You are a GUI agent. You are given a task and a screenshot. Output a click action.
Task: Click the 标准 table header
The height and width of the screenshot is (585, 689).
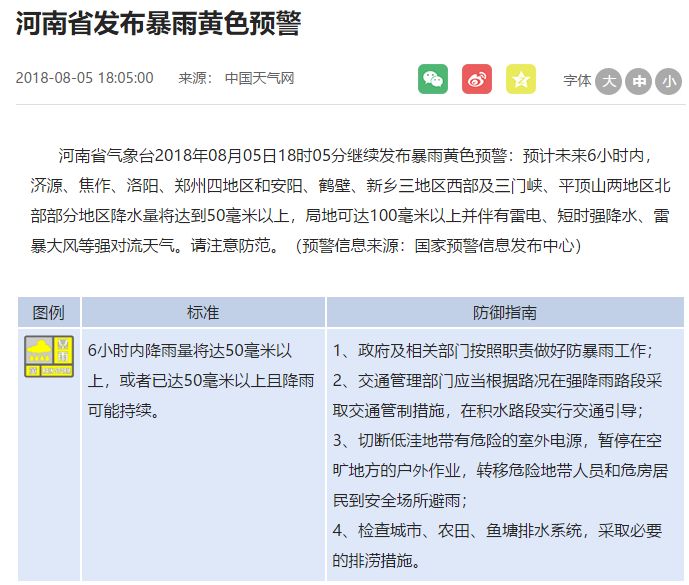[x=203, y=312]
